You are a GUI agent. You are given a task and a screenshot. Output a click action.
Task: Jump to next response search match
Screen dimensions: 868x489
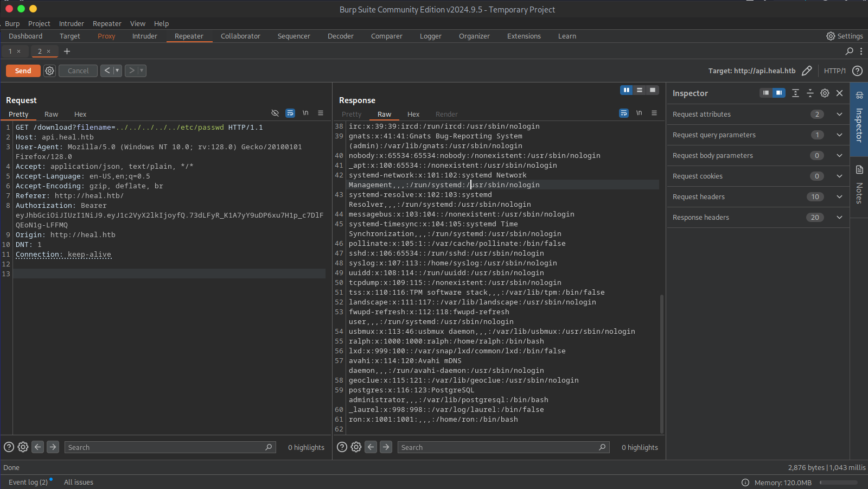click(386, 447)
